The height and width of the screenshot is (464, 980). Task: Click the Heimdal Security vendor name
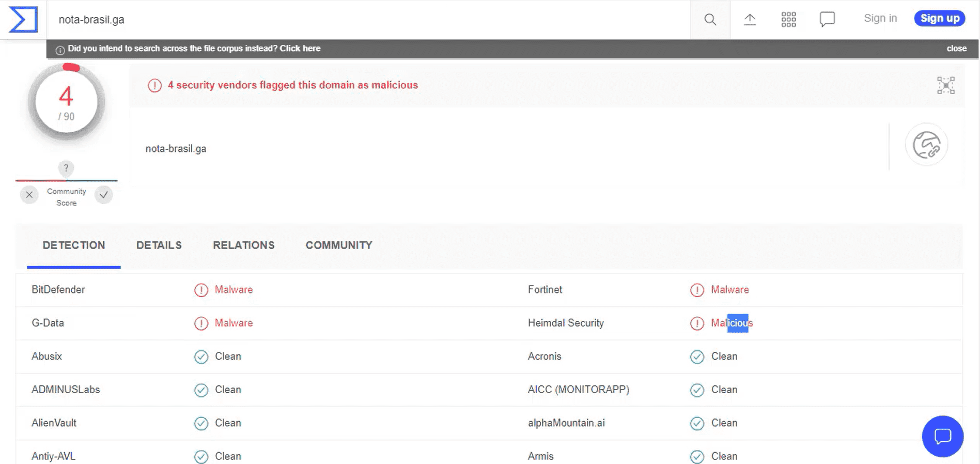[566, 323]
